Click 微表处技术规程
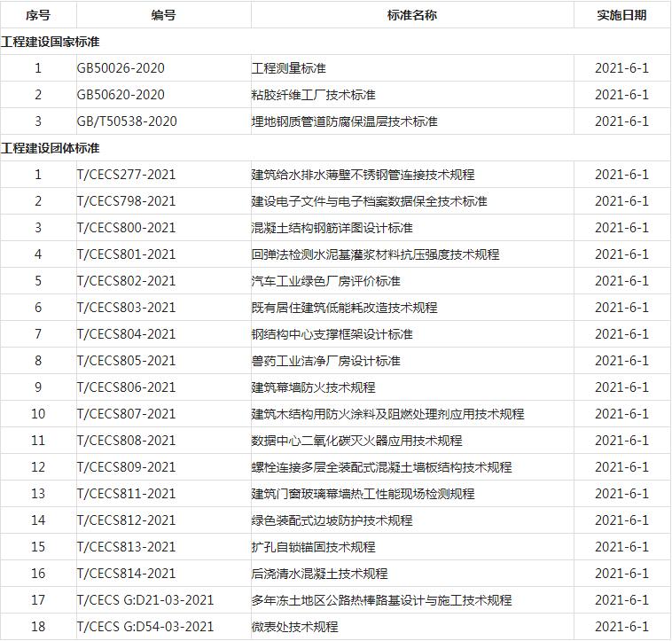This screenshot has height=641, width=672. coord(295,626)
